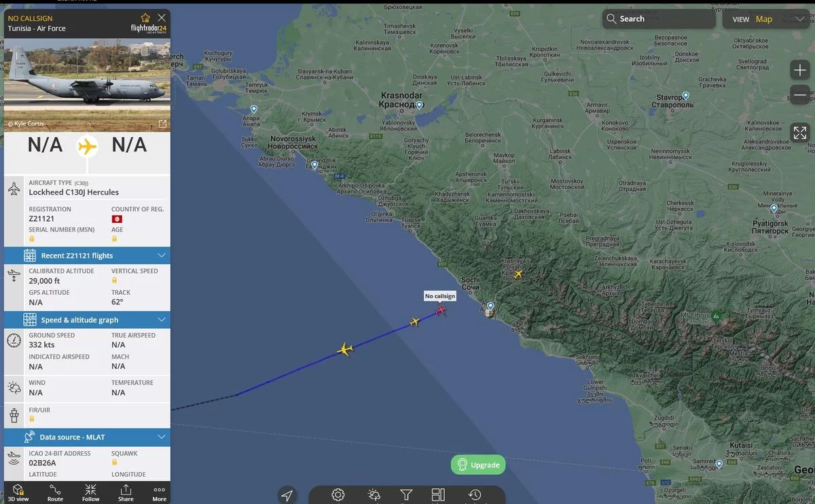The height and width of the screenshot is (504, 815).
Task: Select the red aircraft below the No callsign label
Action: pyautogui.click(x=441, y=310)
